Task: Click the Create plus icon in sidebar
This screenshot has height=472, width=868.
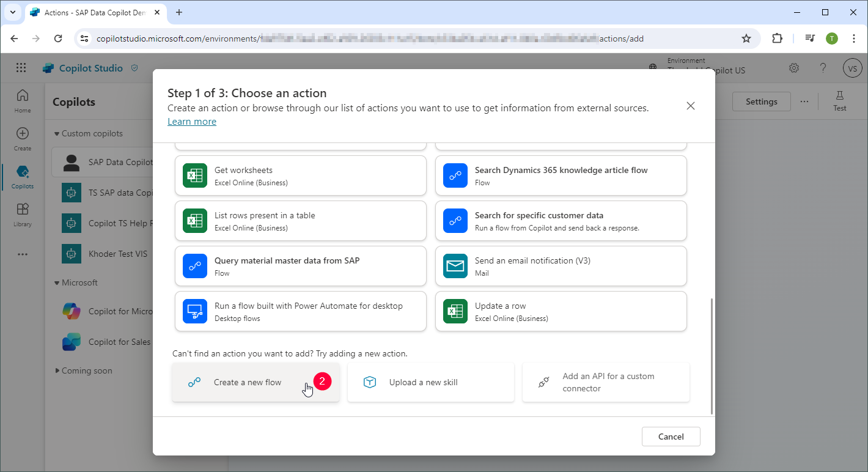Action: click(x=23, y=133)
